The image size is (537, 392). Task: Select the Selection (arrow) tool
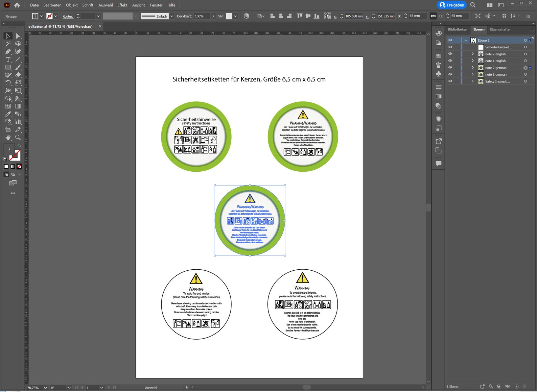tap(8, 36)
